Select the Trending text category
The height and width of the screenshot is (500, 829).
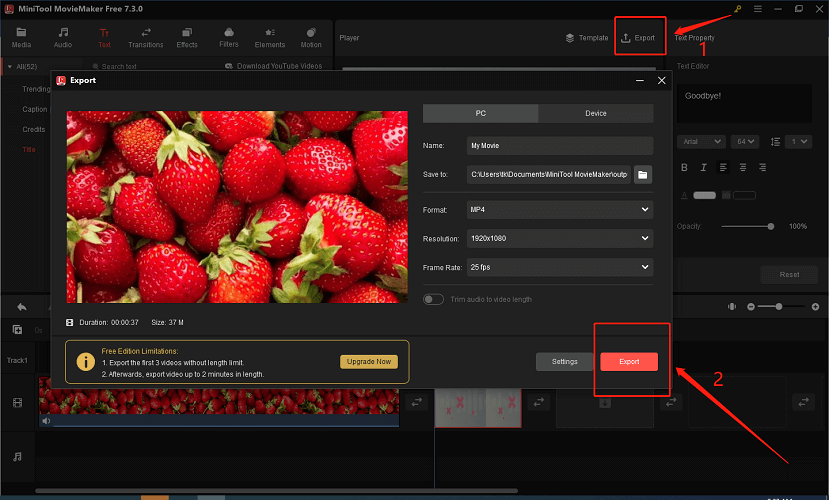36,89
